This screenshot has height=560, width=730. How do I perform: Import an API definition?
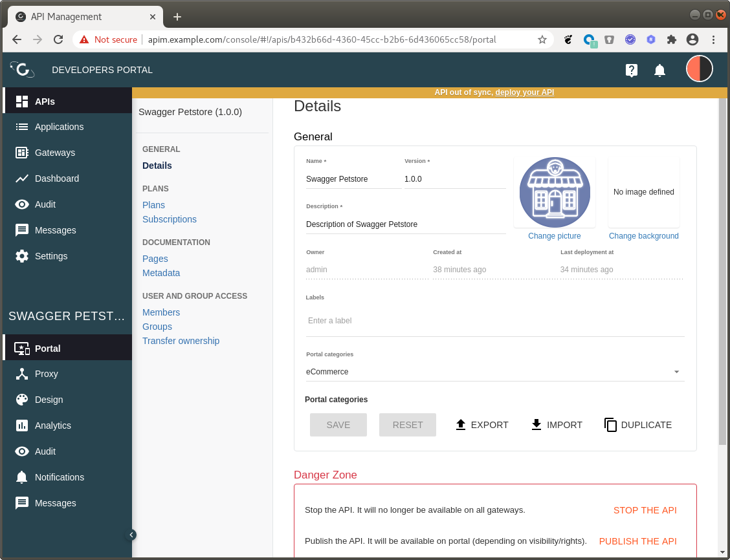(557, 425)
